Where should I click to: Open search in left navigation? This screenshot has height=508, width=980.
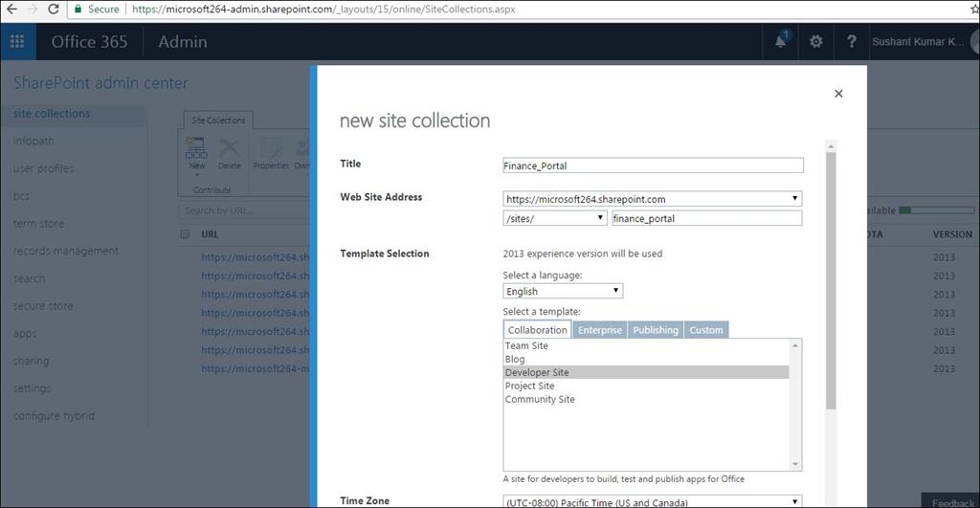(x=29, y=278)
